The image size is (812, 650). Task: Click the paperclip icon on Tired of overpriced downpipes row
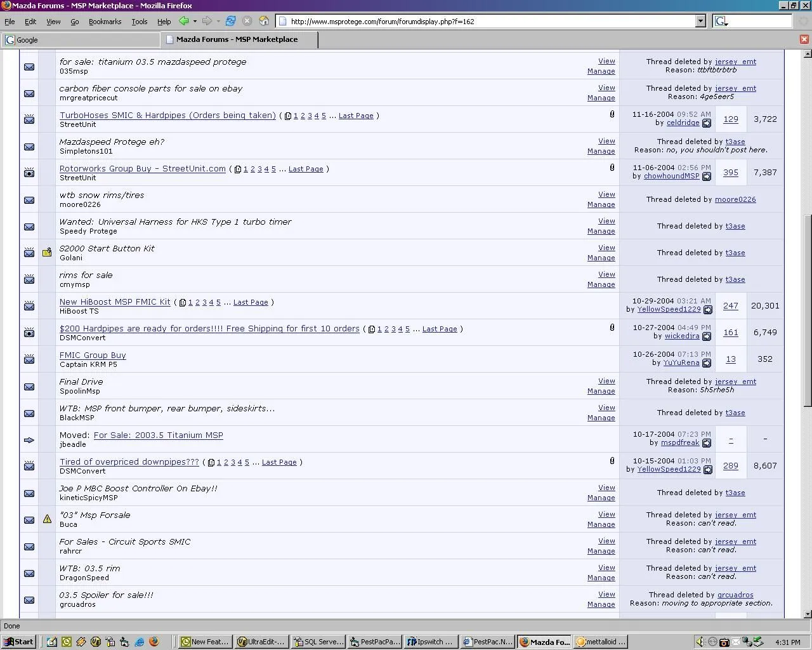(612, 461)
